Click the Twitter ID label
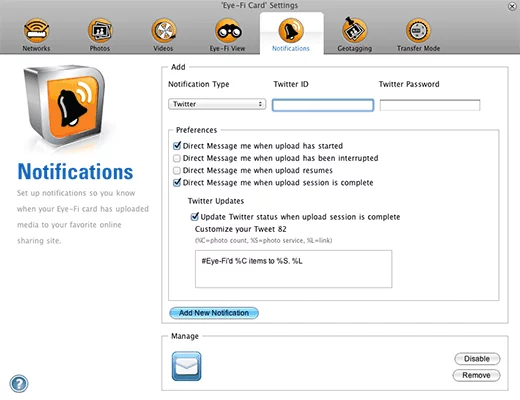Image resolution: width=520 pixels, height=400 pixels. click(x=291, y=84)
